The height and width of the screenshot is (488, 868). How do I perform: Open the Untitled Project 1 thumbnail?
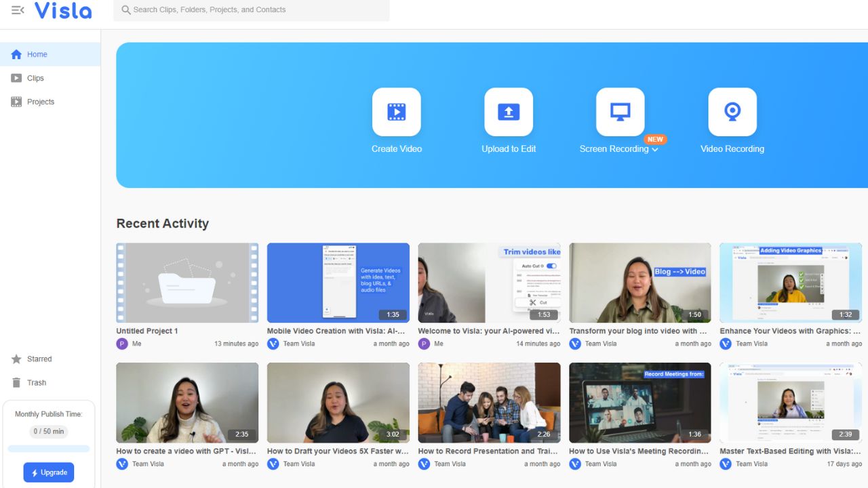point(187,283)
